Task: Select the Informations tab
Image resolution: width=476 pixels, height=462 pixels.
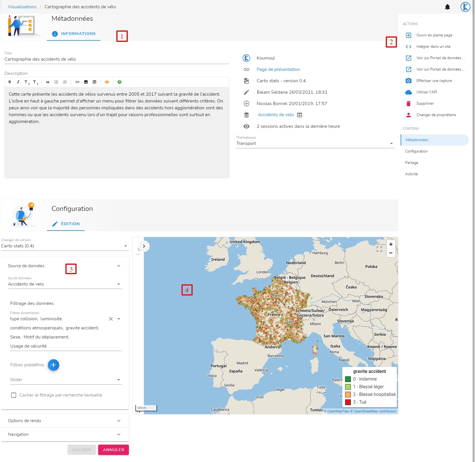Action: (74, 34)
